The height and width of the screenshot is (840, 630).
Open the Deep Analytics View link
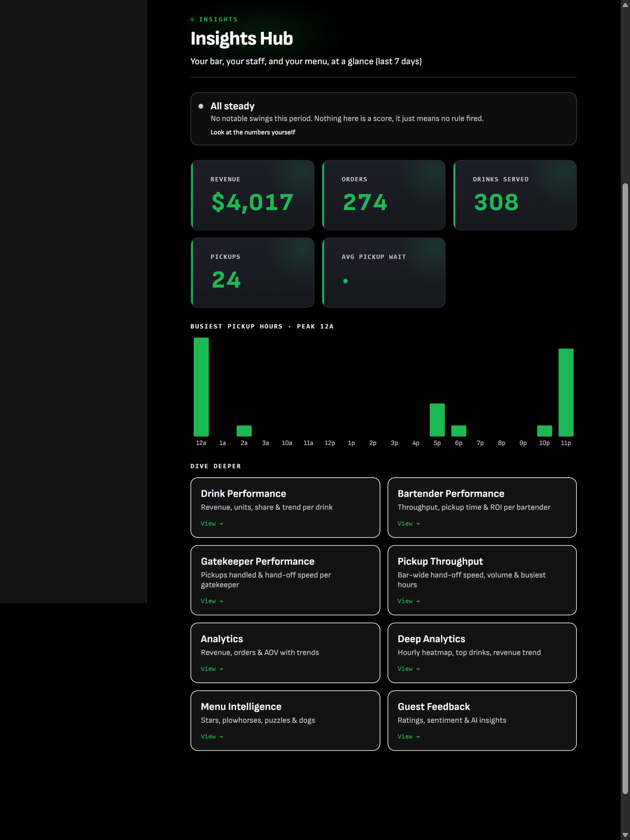point(409,669)
